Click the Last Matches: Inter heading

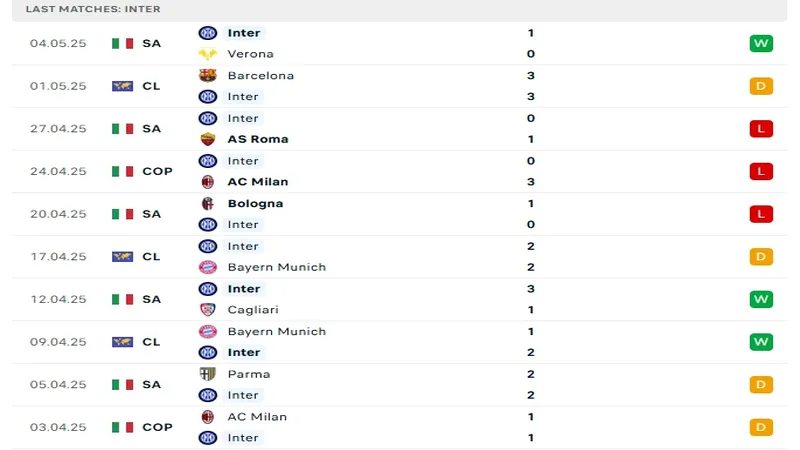[93, 9]
